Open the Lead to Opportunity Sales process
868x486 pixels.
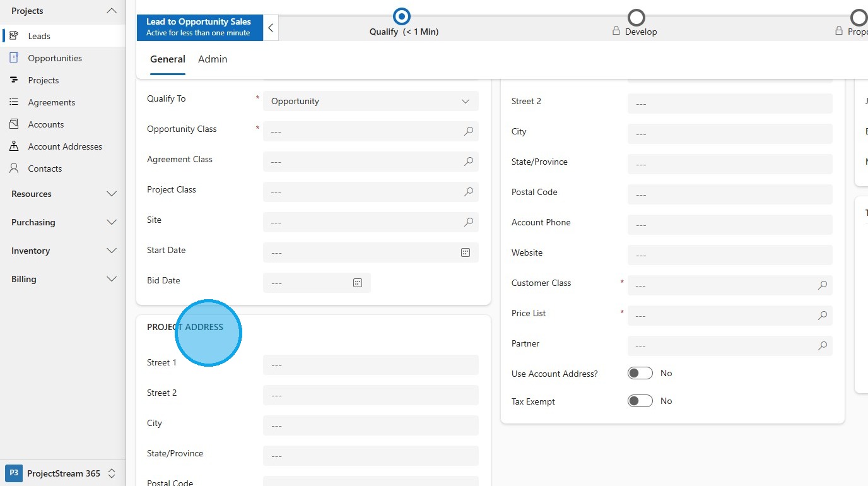pos(200,28)
